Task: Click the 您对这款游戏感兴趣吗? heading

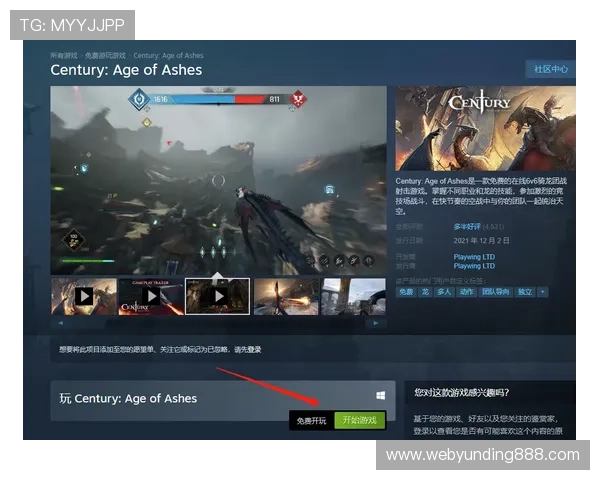Action: click(462, 392)
